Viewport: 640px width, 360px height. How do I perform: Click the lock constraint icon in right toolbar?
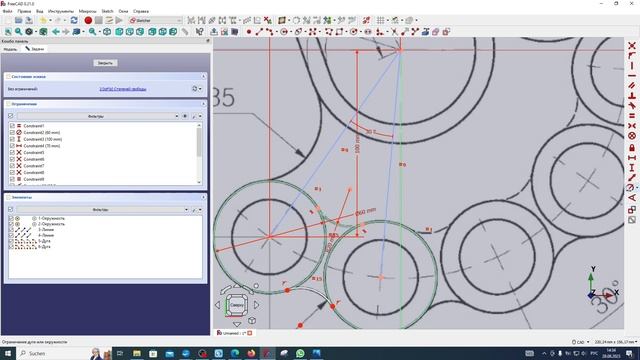coord(631,147)
